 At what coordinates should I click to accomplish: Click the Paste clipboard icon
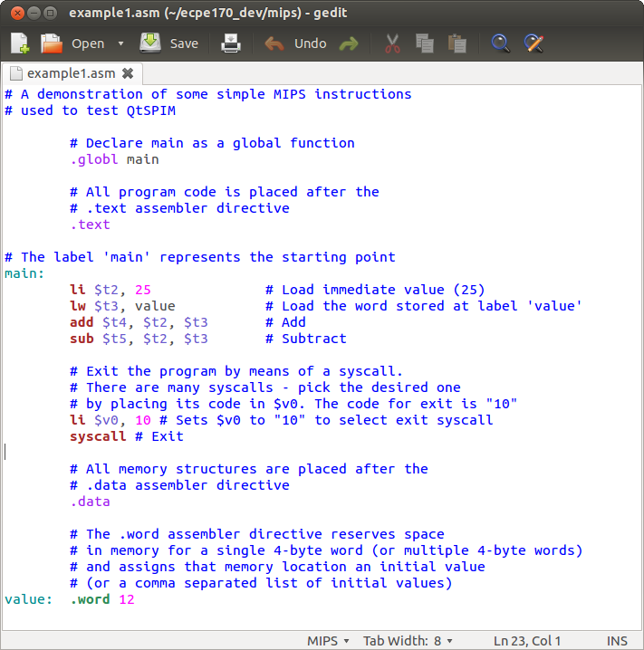point(457,43)
